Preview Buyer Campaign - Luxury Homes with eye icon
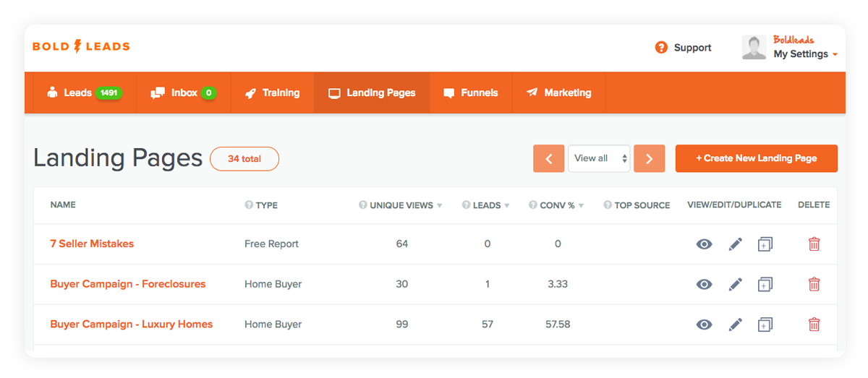This screenshot has width=868, height=378. coord(704,325)
